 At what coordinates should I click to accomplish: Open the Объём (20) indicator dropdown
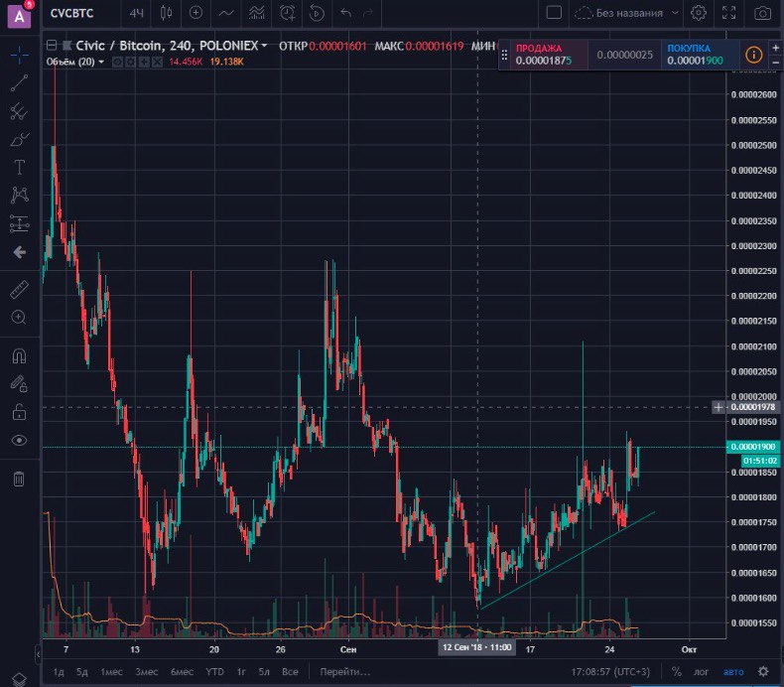pyautogui.click(x=101, y=62)
